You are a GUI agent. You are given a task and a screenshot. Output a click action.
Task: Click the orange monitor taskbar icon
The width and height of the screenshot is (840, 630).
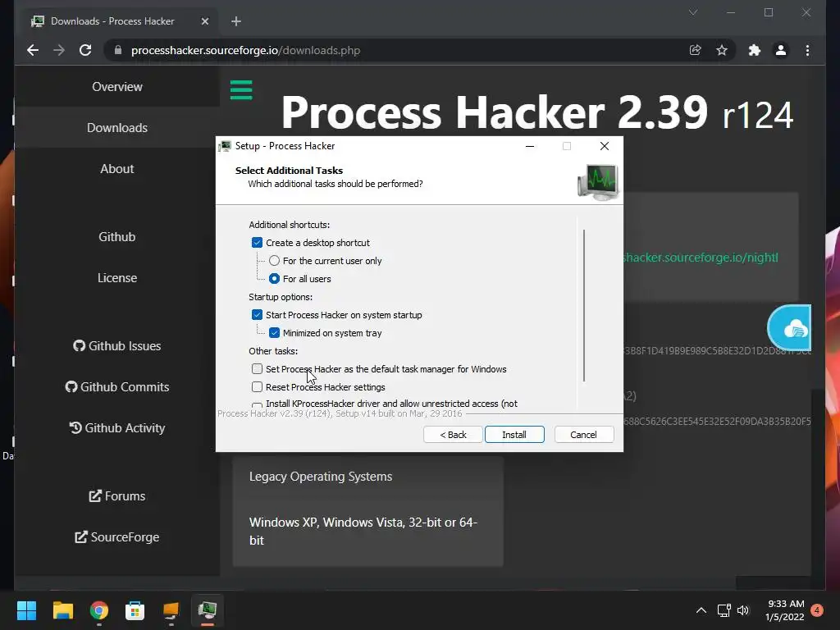(171, 610)
